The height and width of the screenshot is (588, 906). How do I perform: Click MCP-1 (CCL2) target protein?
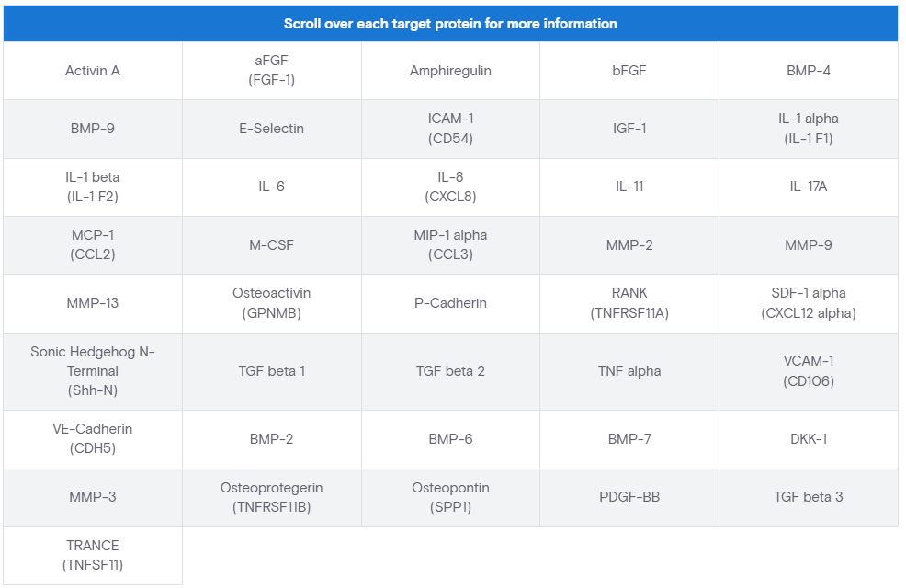pyautogui.click(x=93, y=245)
